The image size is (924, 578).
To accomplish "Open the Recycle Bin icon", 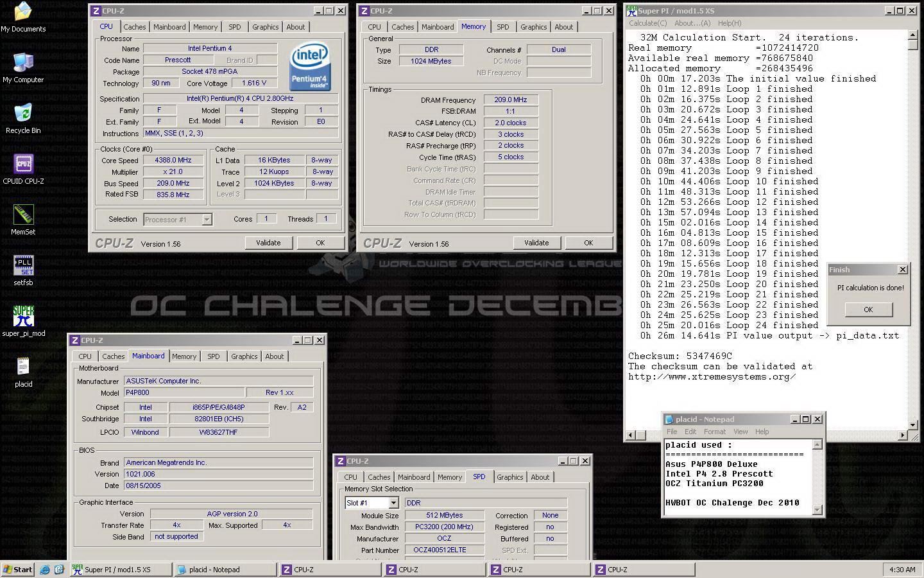I will coord(23,119).
